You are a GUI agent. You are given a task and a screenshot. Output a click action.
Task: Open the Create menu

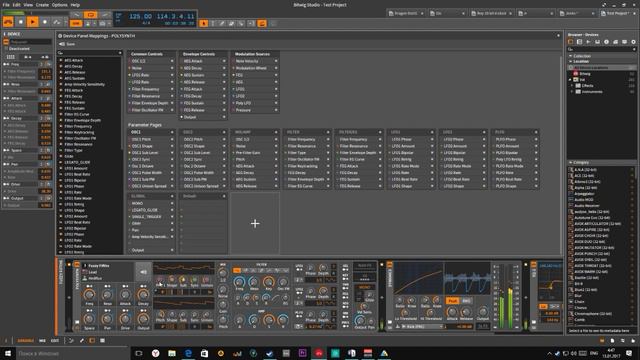(42, 5)
